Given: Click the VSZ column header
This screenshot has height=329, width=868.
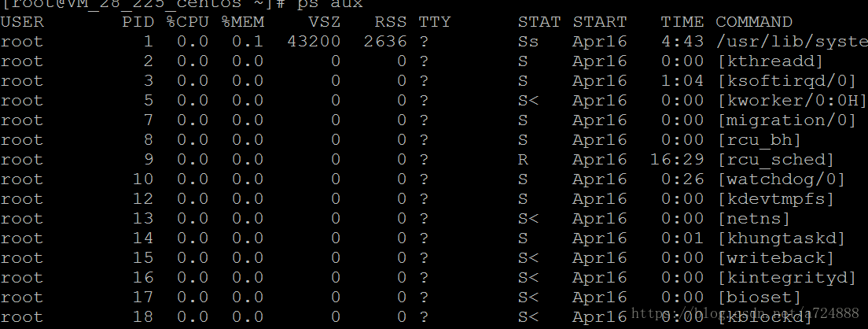Looking at the screenshot, I should tap(325, 22).
